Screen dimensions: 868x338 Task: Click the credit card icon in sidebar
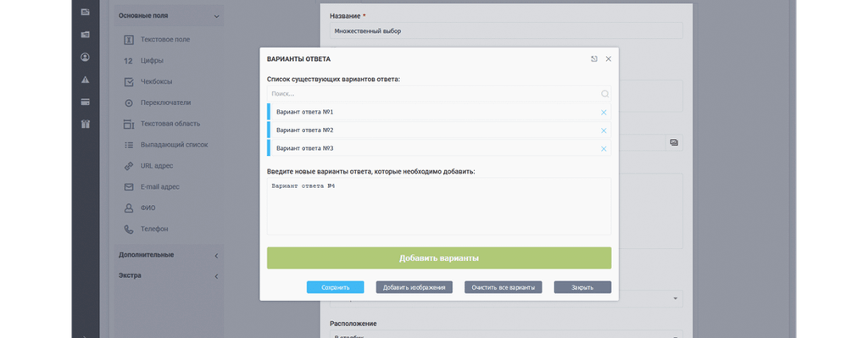[x=85, y=102]
